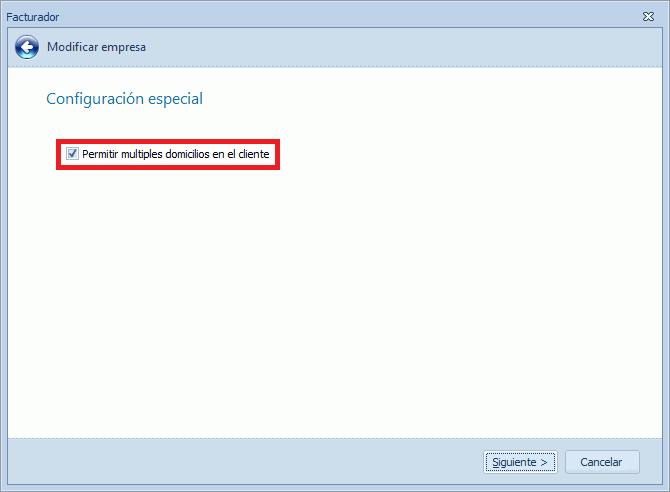Click the word 'especial' in the blue heading
This screenshot has height=492, width=670.
coord(175,99)
